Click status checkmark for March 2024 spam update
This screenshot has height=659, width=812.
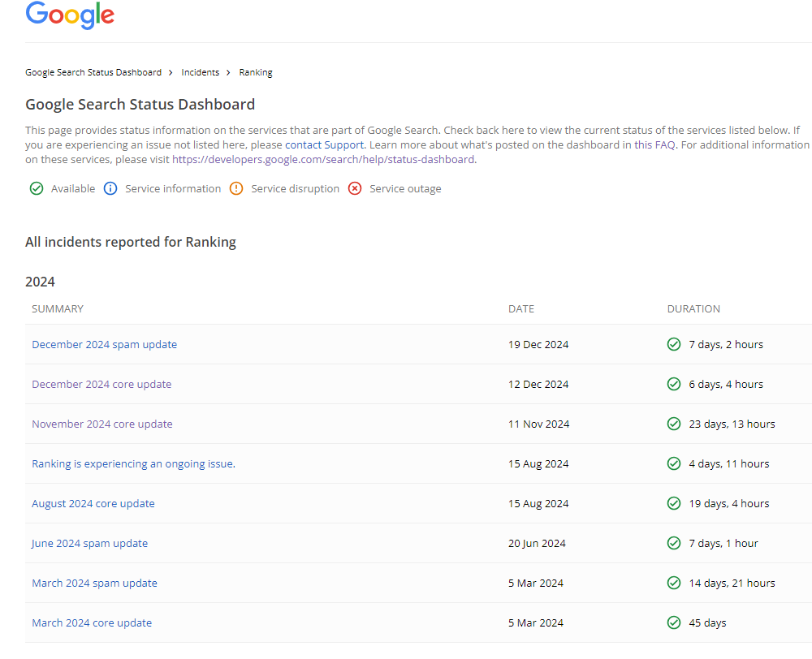click(x=674, y=583)
